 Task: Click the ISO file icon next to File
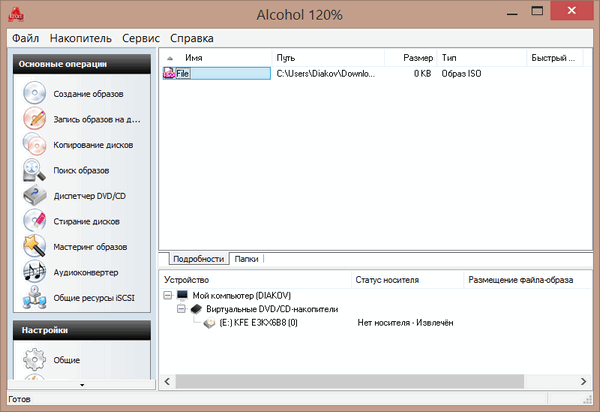point(169,73)
